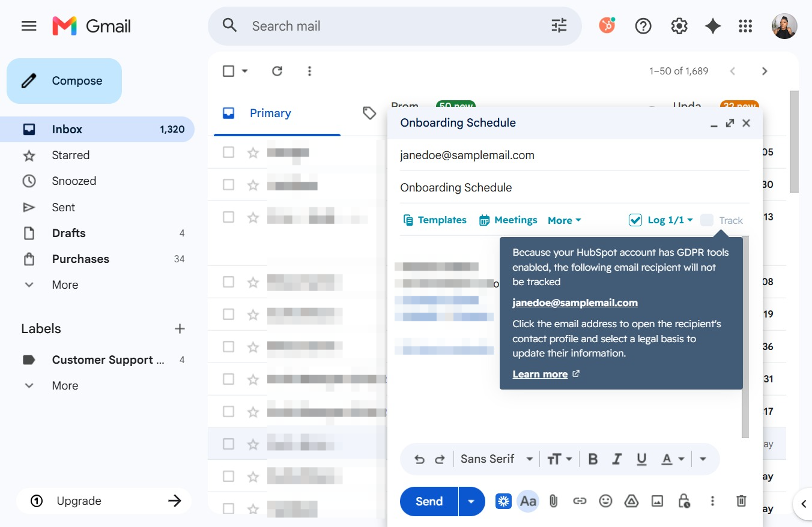The width and height of the screenshot is (812, 527).
Task: Open the Inbox folder
Action: point(97,129)
